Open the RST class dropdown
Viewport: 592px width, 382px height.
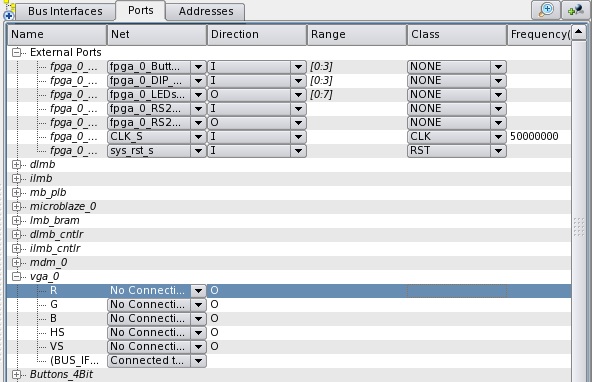[498, 151]
